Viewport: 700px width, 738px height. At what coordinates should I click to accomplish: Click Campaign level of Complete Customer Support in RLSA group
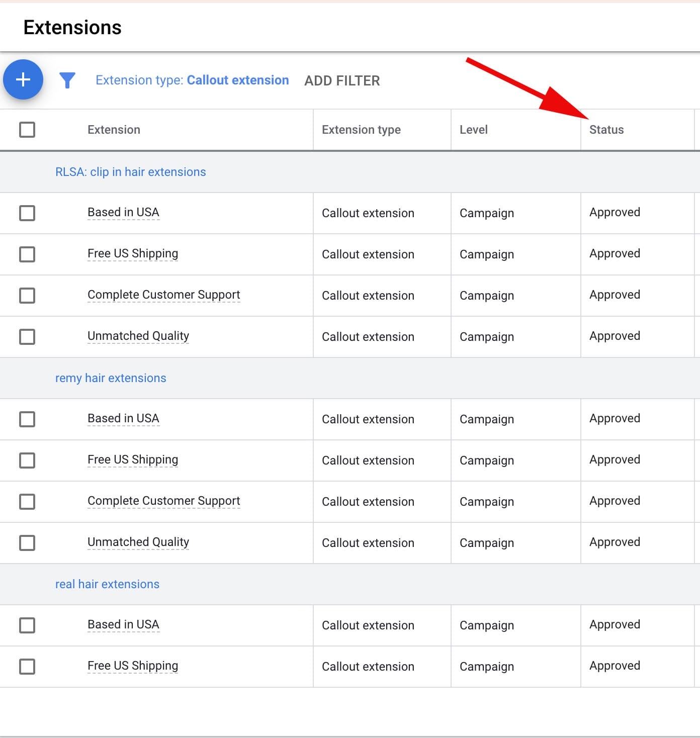(487, 296)
